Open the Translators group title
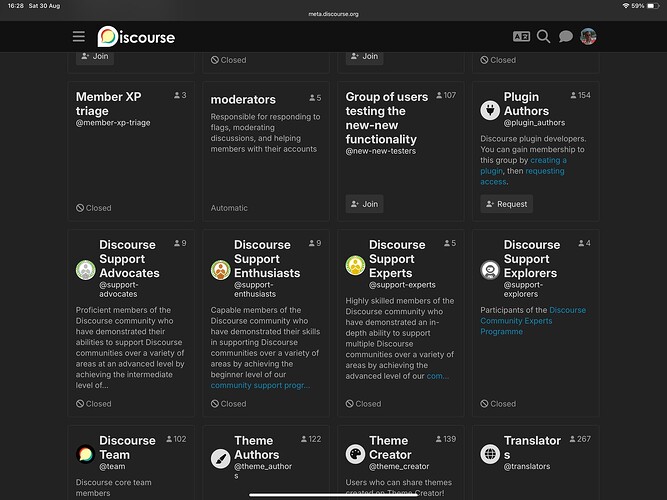Screen dimensions: 667x500 coord(532,447)
